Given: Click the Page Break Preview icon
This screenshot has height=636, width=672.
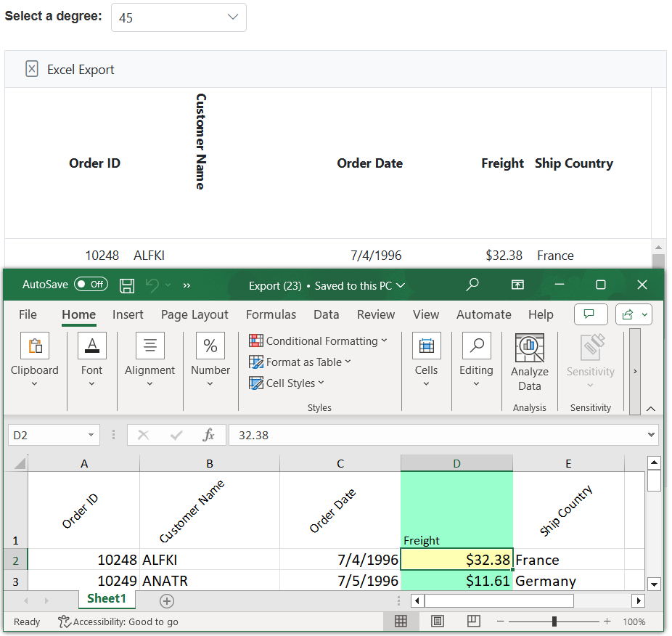Looking at the screenshot, I should tap(474, 621).
